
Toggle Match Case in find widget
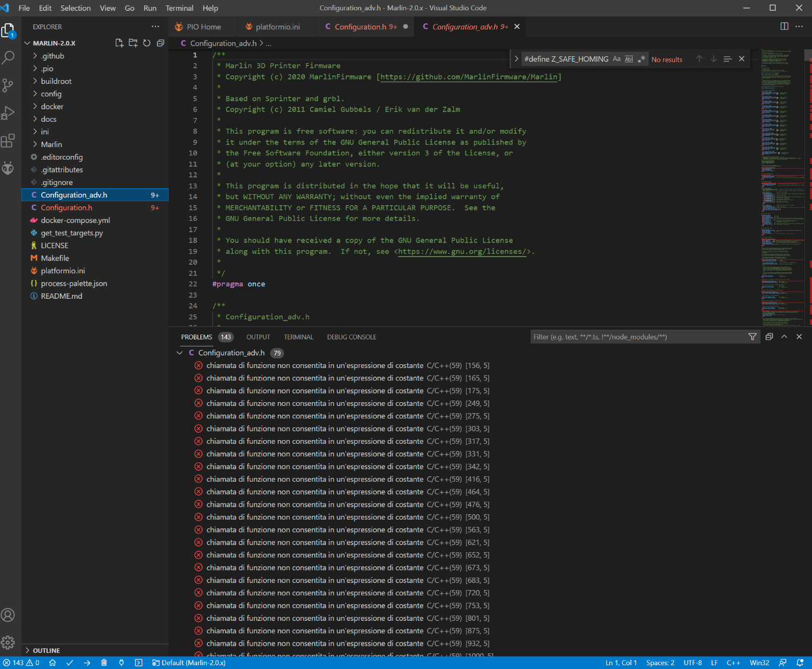(617, 59)
